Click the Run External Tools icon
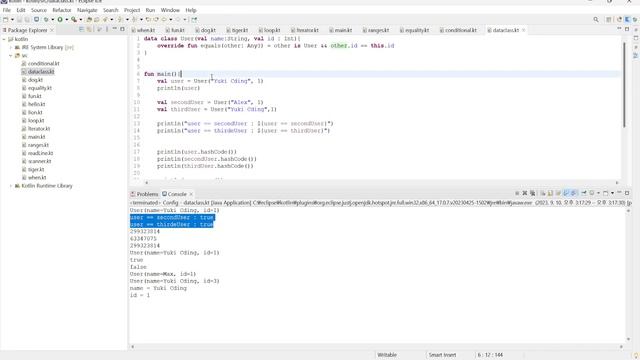The height and width of the screenshot is (360, 640). [74, 20]
